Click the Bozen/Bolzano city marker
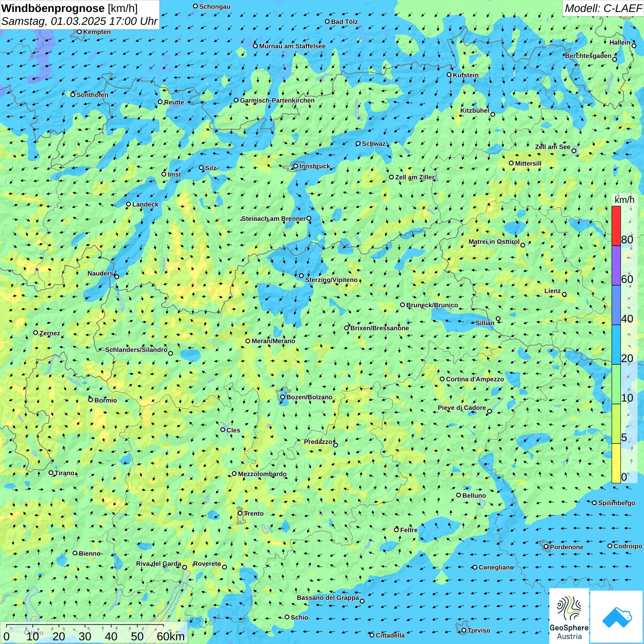 coord(282,397)
